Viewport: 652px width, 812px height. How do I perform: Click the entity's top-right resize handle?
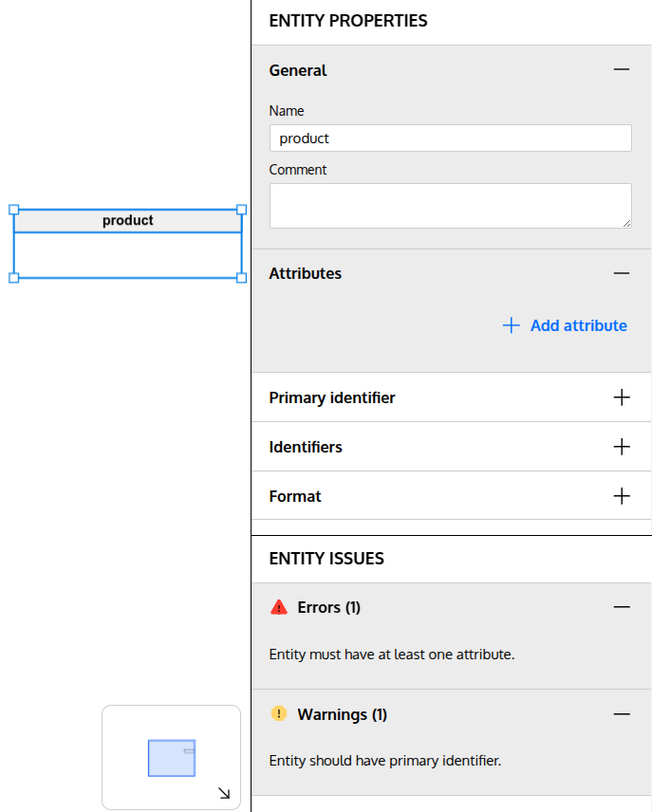pyautogui.click(x=241, y=210)
